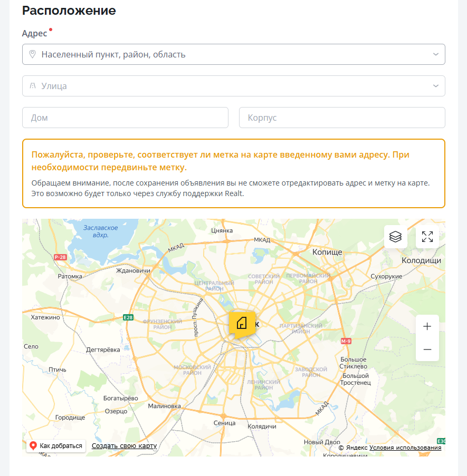Zoom in on the map

(x=427, y=326)
